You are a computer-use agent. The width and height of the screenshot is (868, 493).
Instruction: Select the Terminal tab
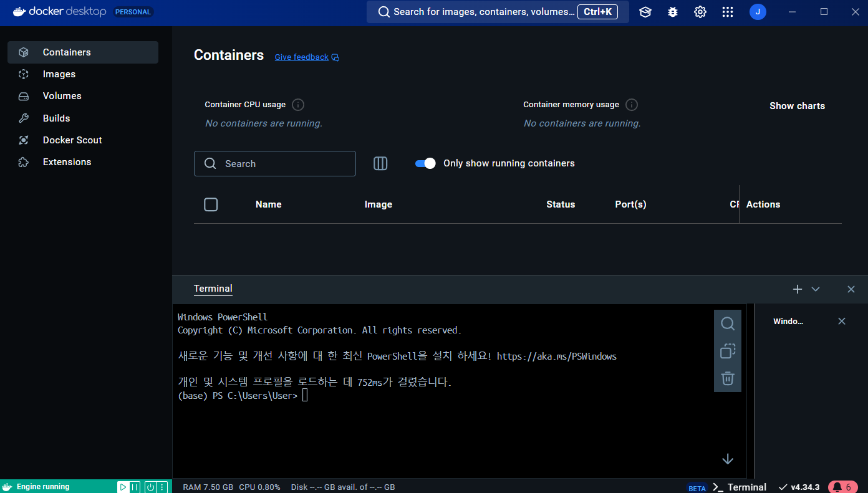tap(213, 289)
